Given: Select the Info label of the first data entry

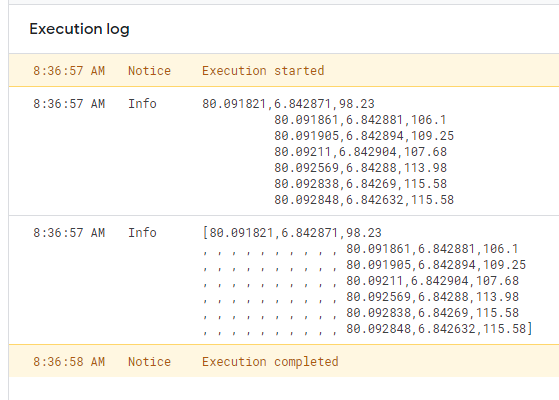Looking at the screenshot, I should point(142,104).
